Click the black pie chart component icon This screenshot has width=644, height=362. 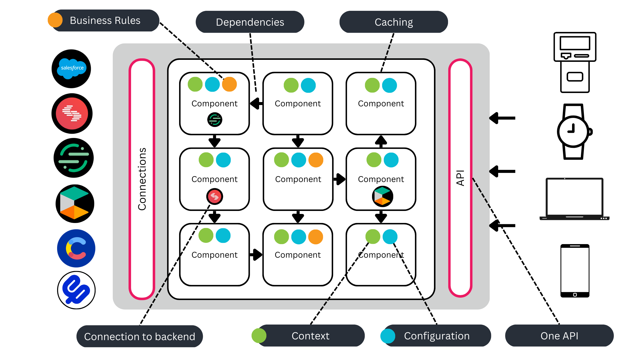[x=381, y=195]
